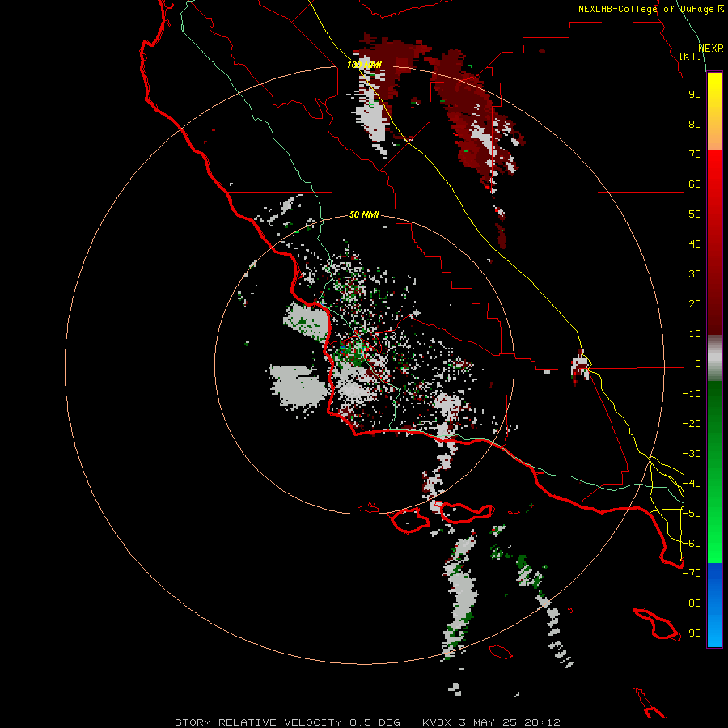This screenshot has height=728, width=728.
Task: Click the -80 scale label
Action: [692, 603]
